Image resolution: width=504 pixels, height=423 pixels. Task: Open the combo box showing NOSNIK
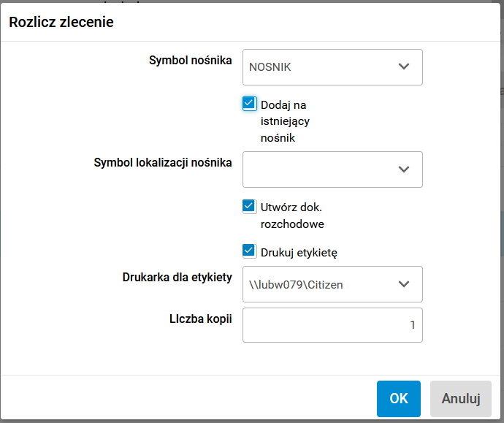pos(321,67)
